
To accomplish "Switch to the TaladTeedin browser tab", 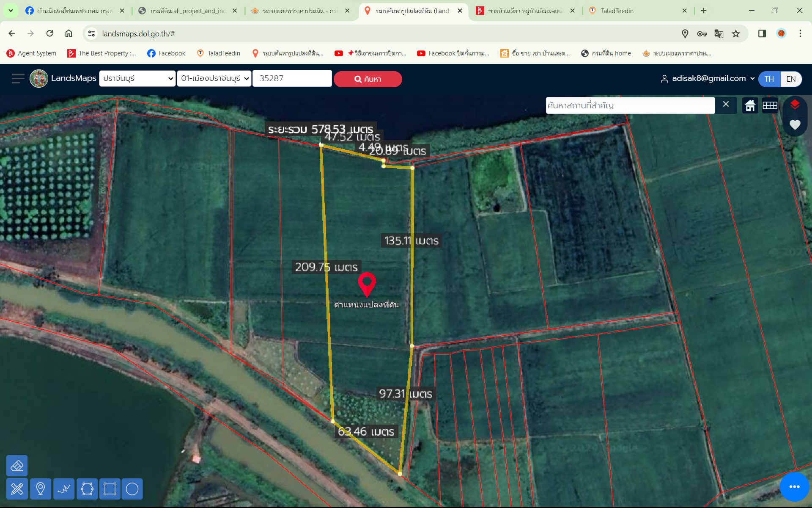I will point(638,11).
